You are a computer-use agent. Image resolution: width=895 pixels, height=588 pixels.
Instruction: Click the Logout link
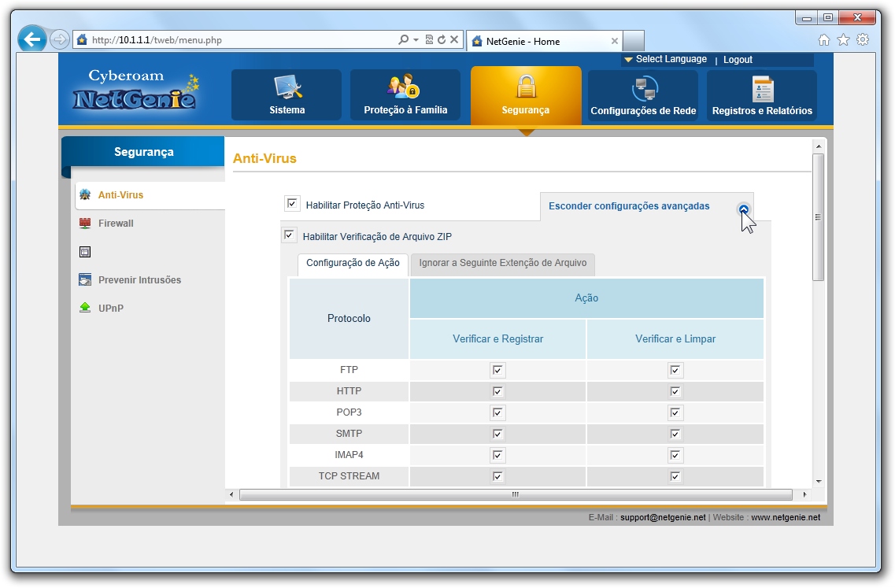pyautogui.click(x=738, y=60)
